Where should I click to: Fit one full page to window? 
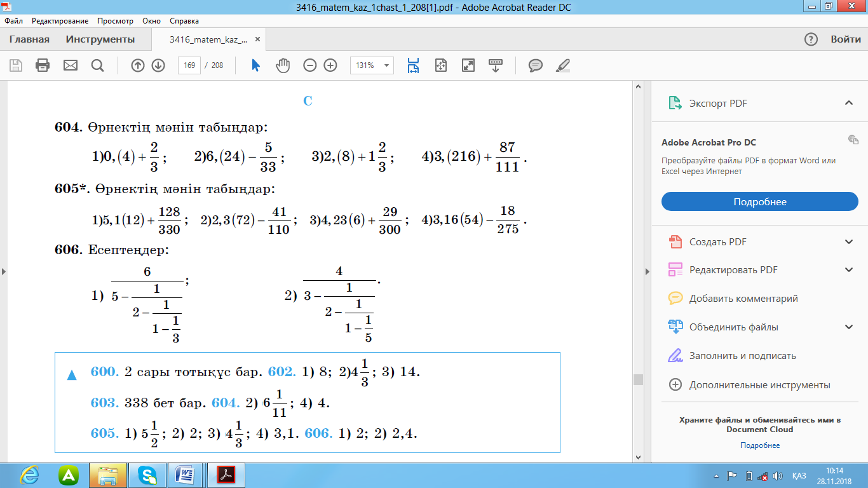pyautogui.click(x=441, y=65)
